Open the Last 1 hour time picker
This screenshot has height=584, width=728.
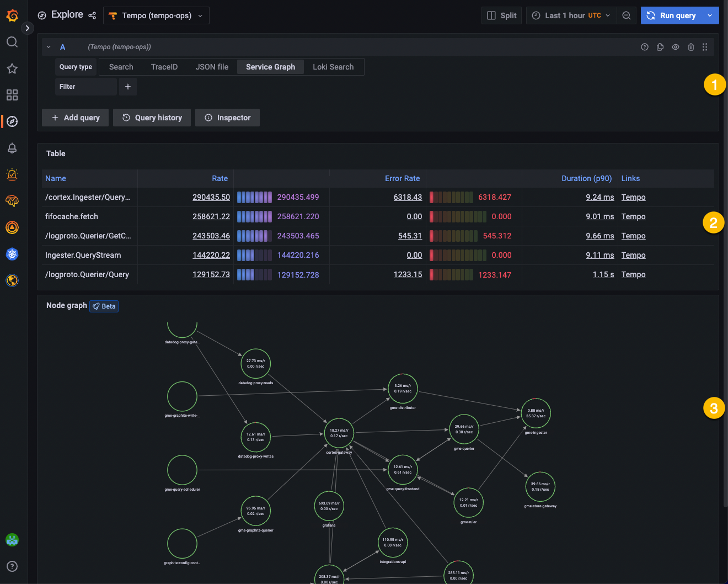571,15
